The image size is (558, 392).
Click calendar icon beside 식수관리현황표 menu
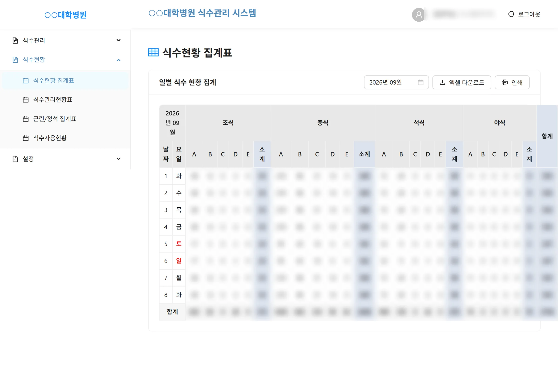click(26, 100)
